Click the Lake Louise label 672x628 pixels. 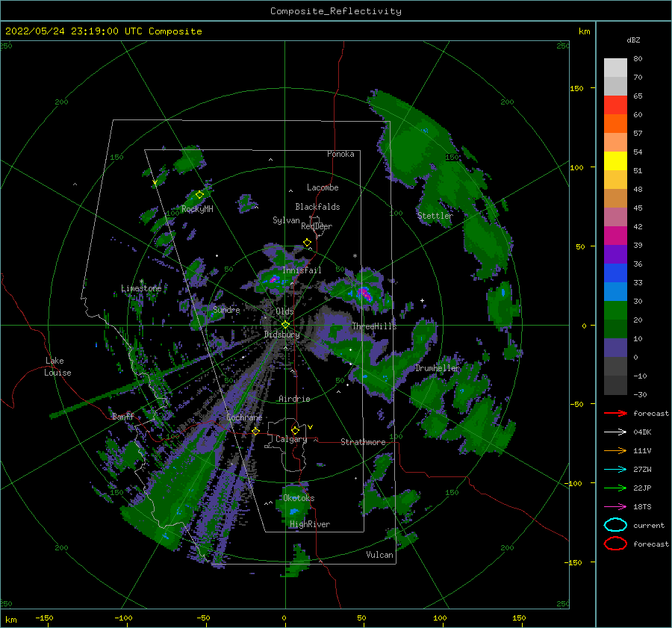click(x=57, y=367)
